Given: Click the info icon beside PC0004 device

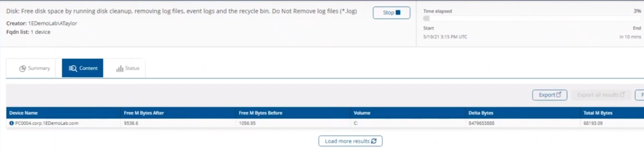Looking at the screenshot, I should (x=11, y=123).
